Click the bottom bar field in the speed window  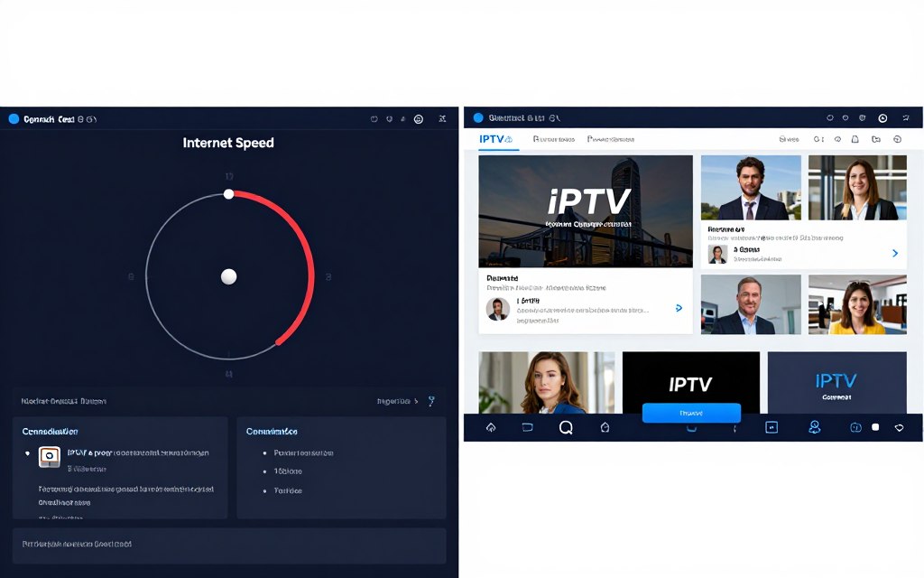229,545
